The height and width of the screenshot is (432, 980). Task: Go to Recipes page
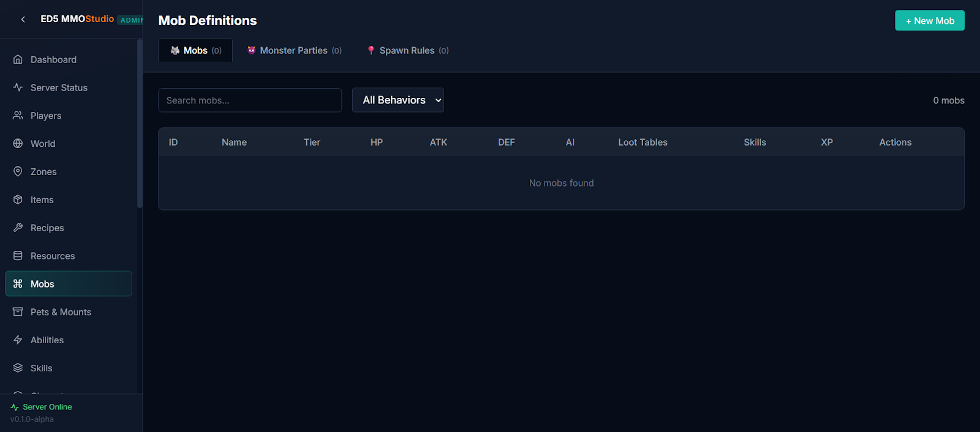(69, 228)
